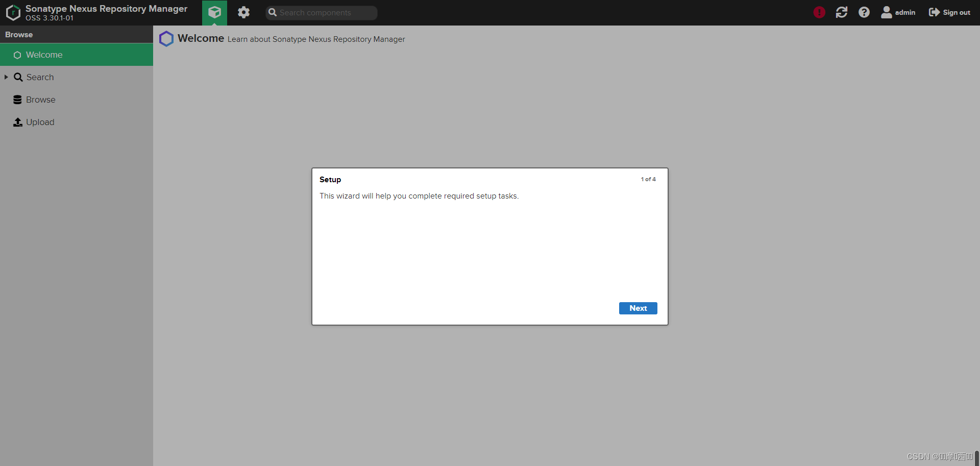The height and width of the screenshot is (466, 980).
Task: Click the admin user account button
Action: [898, 12]
